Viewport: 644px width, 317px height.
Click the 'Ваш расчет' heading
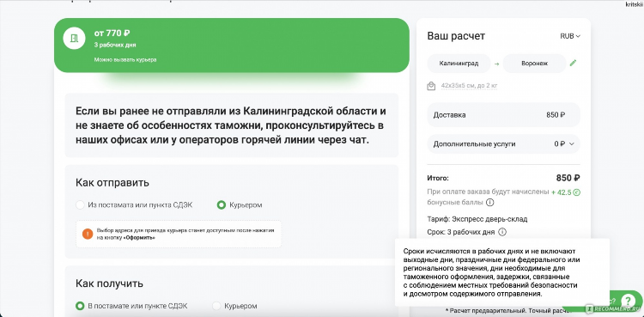tap(456, 36)
